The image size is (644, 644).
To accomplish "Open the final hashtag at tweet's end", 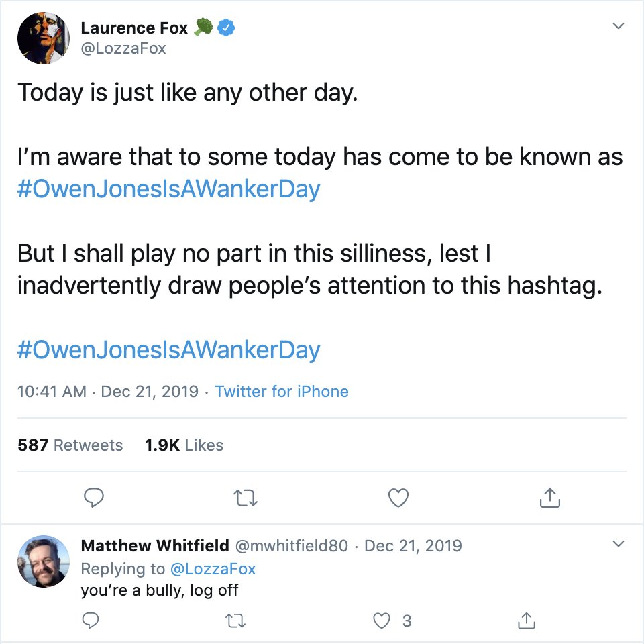I will tap(169, 350).
